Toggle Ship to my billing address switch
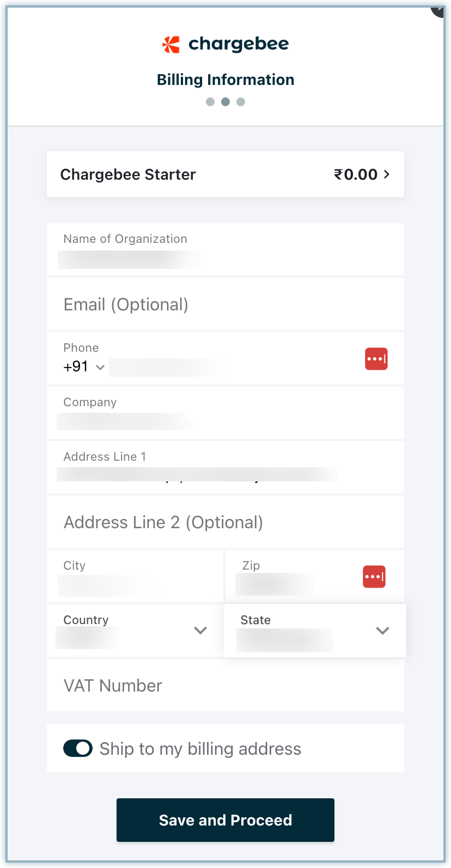 [78, 749]
